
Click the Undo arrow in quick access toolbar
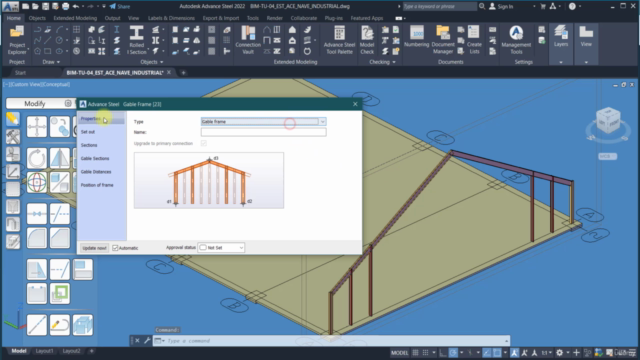click(76, 7)
